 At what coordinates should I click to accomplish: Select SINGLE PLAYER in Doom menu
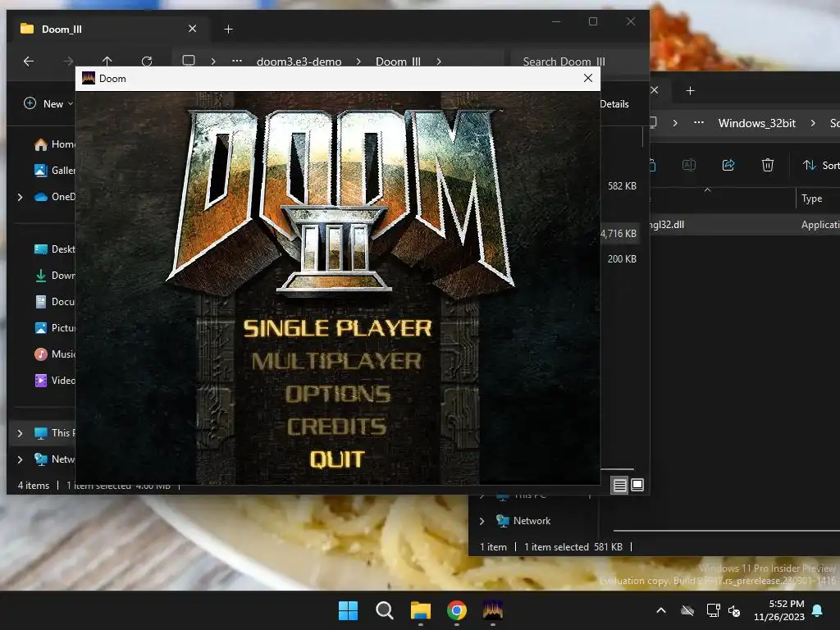[x=337, y=328]
